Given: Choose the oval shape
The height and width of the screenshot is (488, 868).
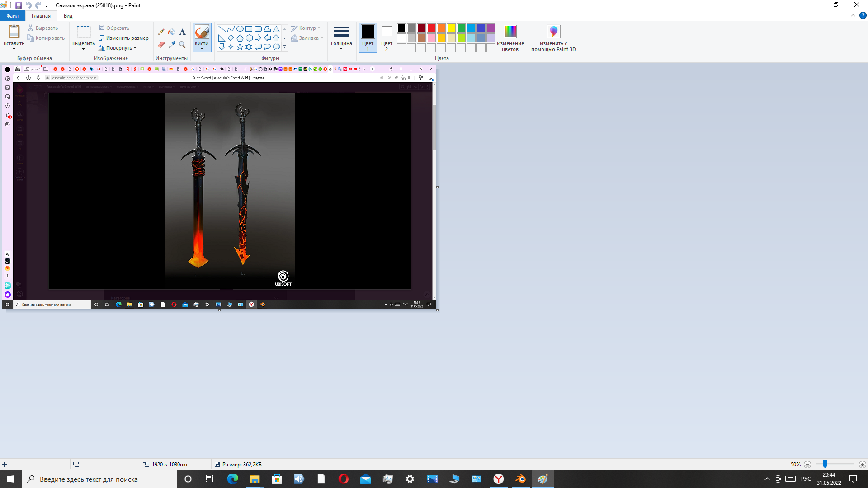Looking at the screenshot, I should (x=240, y=29).
